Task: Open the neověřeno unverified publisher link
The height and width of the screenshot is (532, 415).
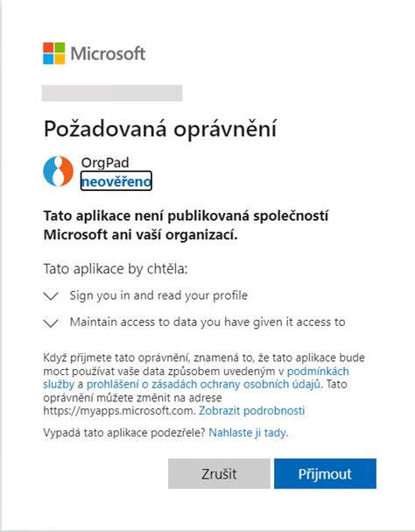Action: 116,181
